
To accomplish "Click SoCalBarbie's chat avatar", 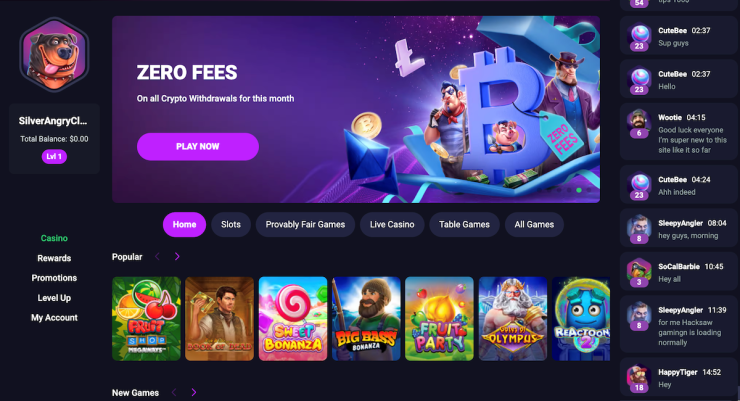I will [x=639, y=272].
